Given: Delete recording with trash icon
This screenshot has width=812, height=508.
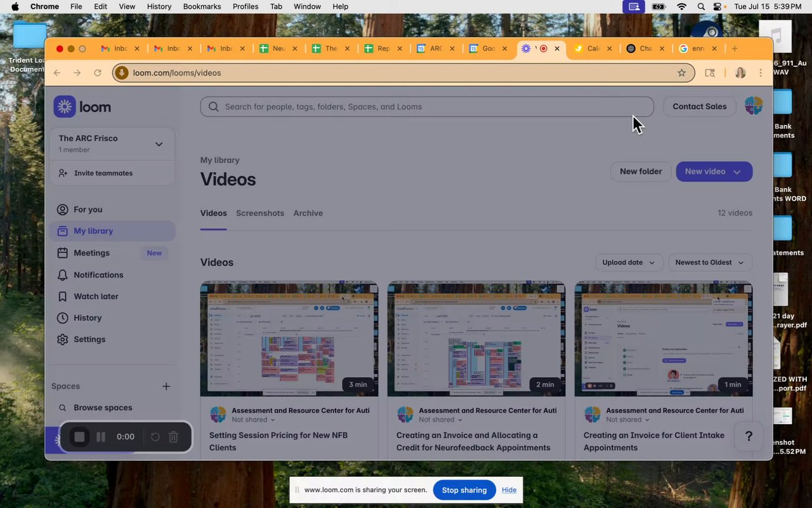Looking at the screenshot, I should (173, 437).
